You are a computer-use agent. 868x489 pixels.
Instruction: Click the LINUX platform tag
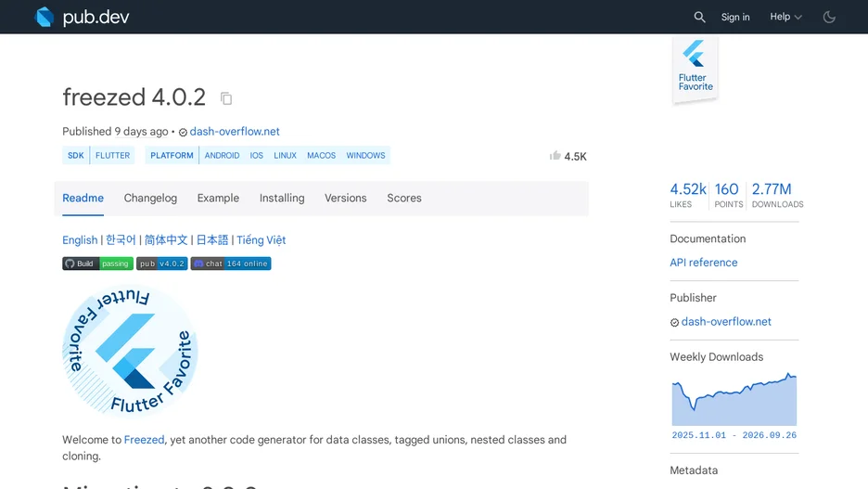pos(285,156)
